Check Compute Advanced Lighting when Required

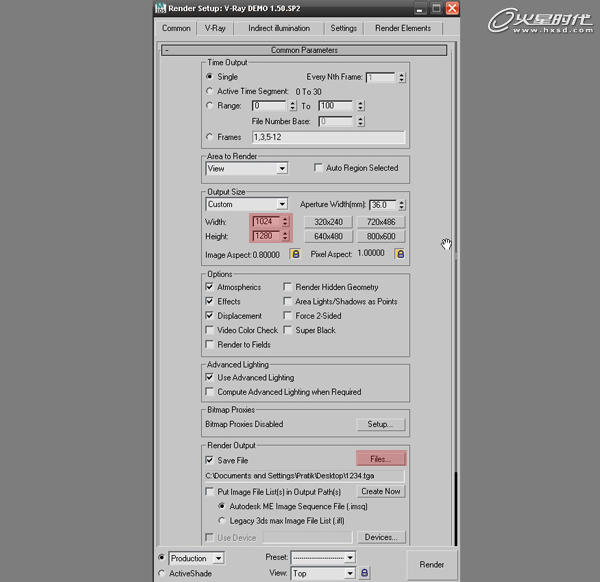point(209,391)
